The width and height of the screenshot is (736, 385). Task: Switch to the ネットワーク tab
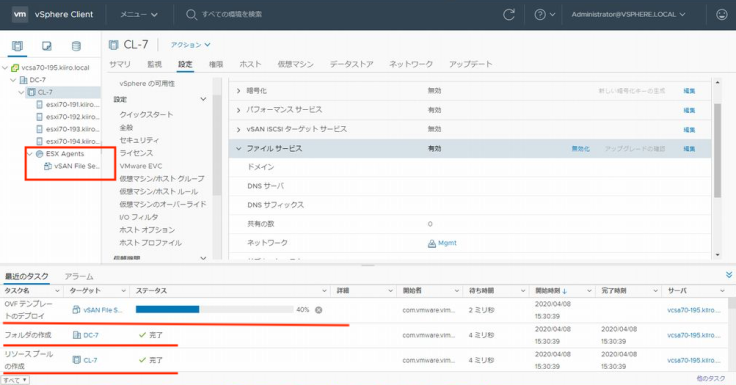[x=411, y=64]
